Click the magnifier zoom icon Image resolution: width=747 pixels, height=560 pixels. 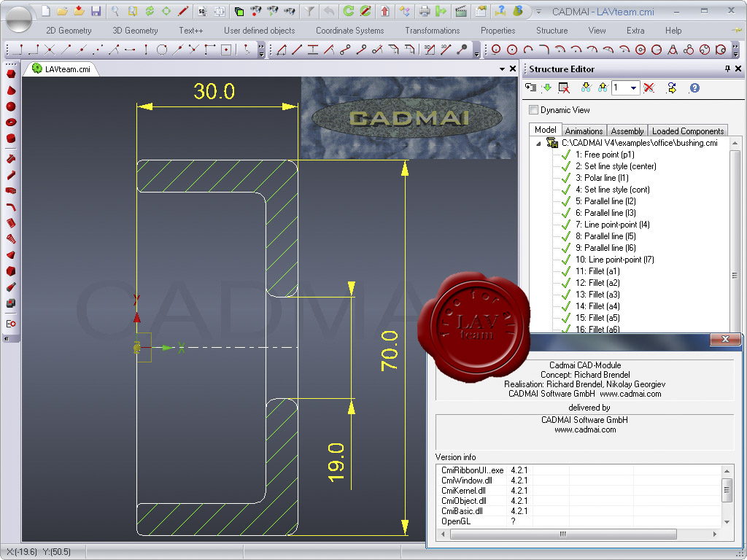click(115, 11)
